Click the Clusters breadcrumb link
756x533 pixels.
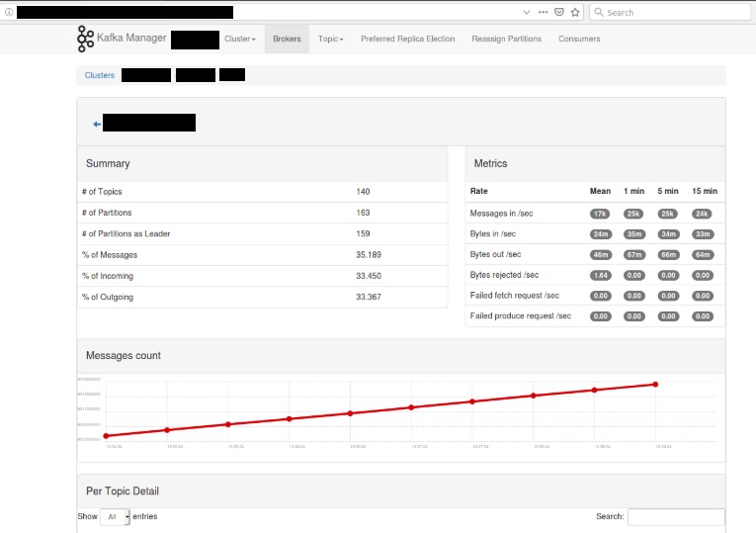pos(100,75)
